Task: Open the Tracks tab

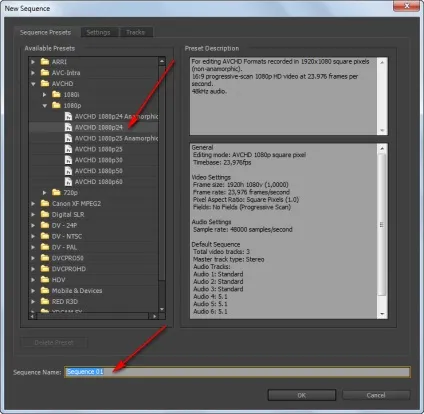Action: tap(136, 32)
